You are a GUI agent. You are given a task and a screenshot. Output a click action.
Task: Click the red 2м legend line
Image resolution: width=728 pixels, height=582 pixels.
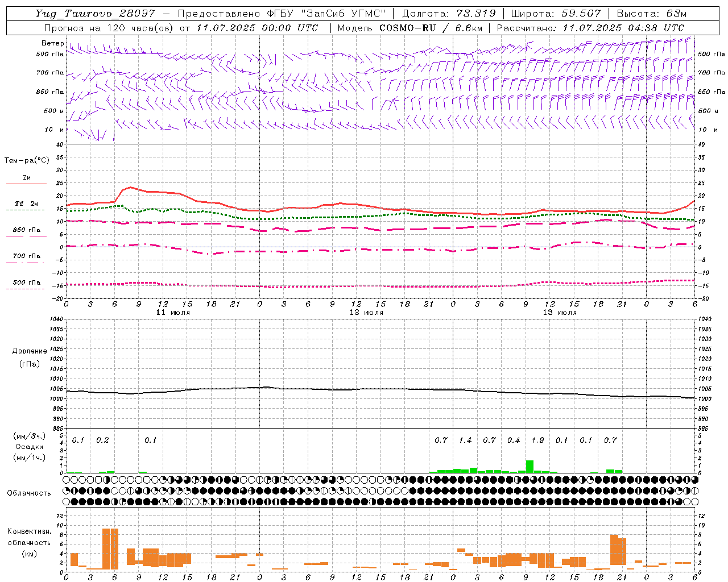26,184
